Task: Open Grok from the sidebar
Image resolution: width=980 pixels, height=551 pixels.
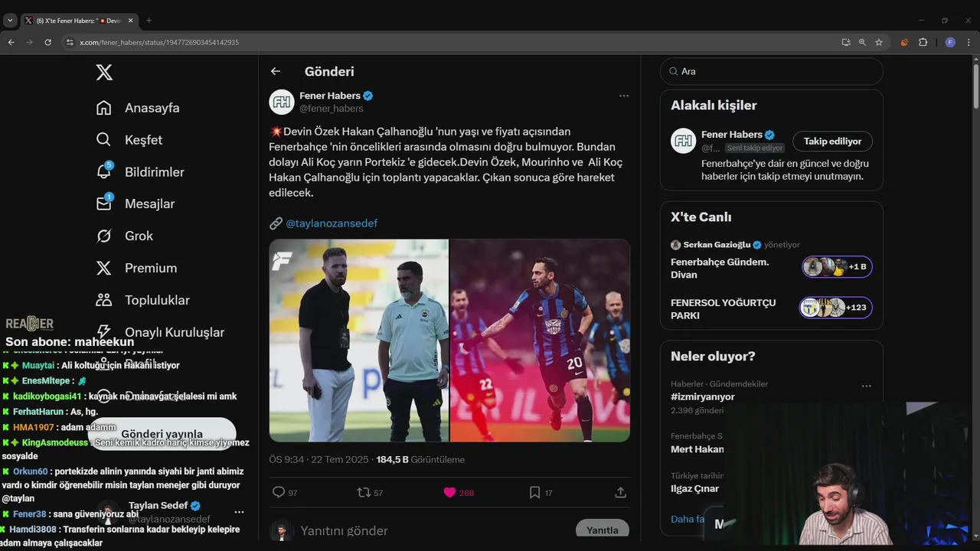Action: click(125, 236)
